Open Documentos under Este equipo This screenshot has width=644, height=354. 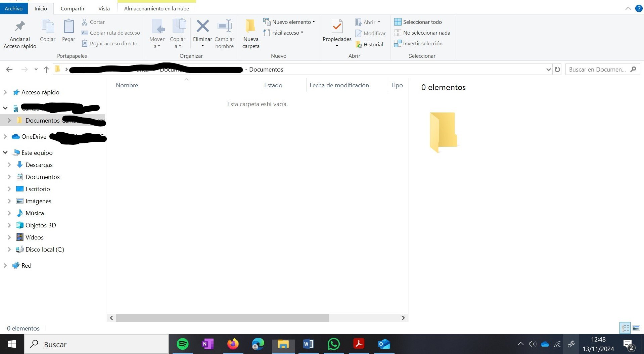pyautogui.click(x=42, y=177)
